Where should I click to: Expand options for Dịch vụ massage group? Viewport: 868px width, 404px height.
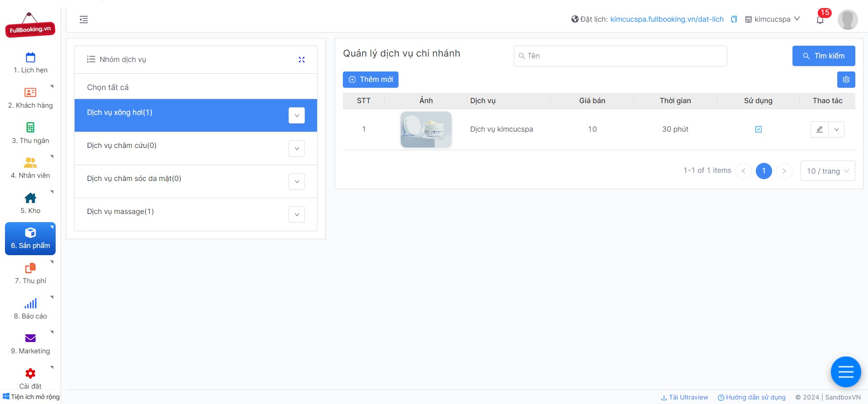tap(297, 214)
